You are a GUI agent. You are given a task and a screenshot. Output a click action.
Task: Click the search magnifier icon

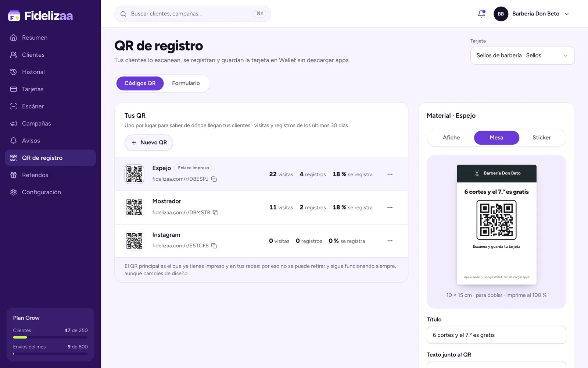click(123, 14)
